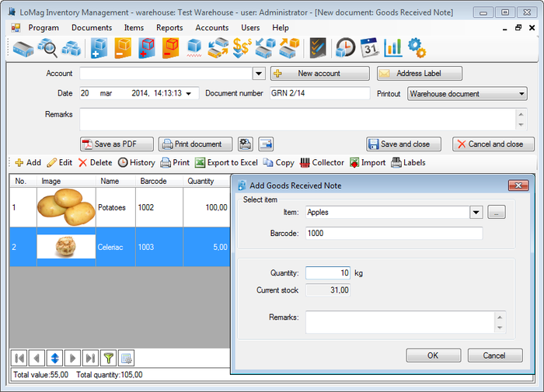Viewport: 544px width, 392px height.
Task: Click Save as PDF button
Action: [117, 144]
